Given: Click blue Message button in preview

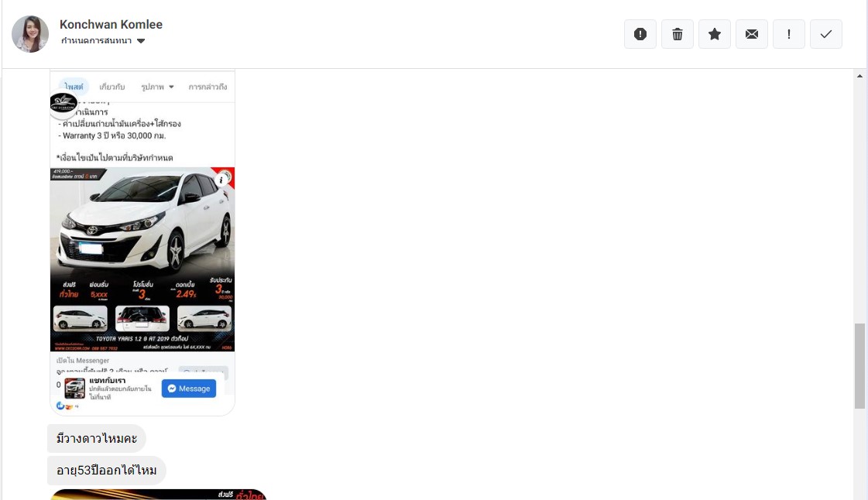Looking at the screenshot, I should pos(189,389).
